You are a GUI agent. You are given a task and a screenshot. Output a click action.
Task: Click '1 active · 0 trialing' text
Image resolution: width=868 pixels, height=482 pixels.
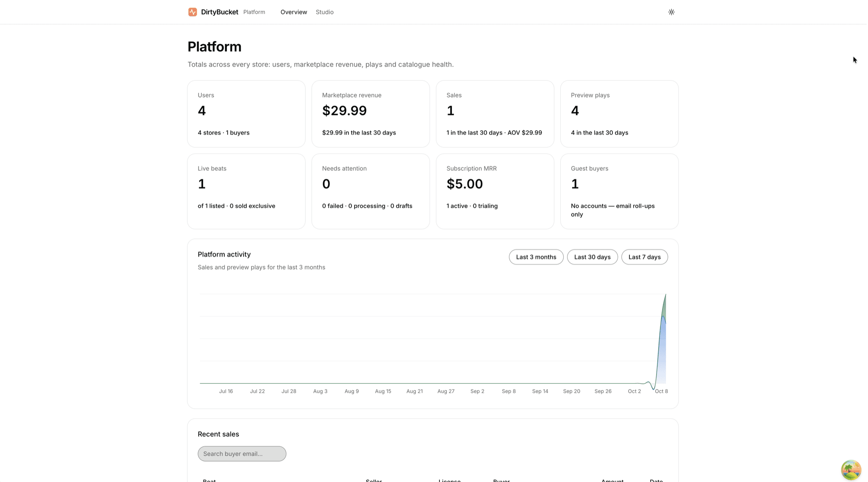[x=472, y=206]
